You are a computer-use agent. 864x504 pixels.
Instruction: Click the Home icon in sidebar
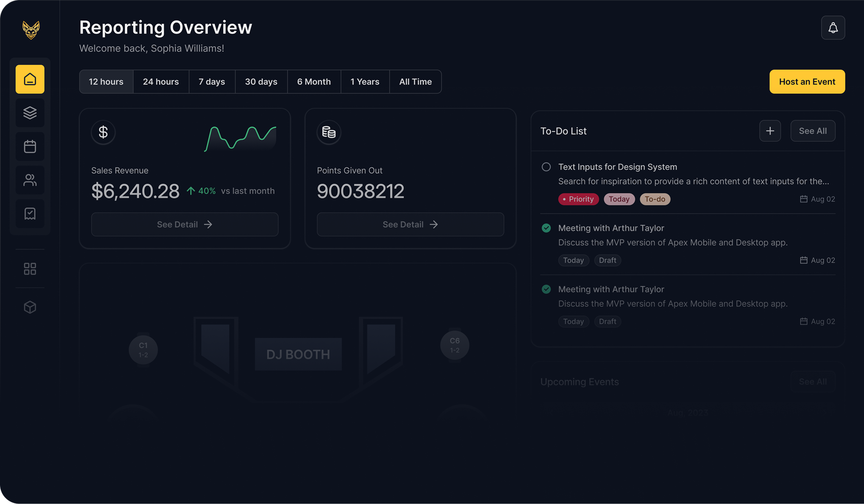[x=30, y=79]
